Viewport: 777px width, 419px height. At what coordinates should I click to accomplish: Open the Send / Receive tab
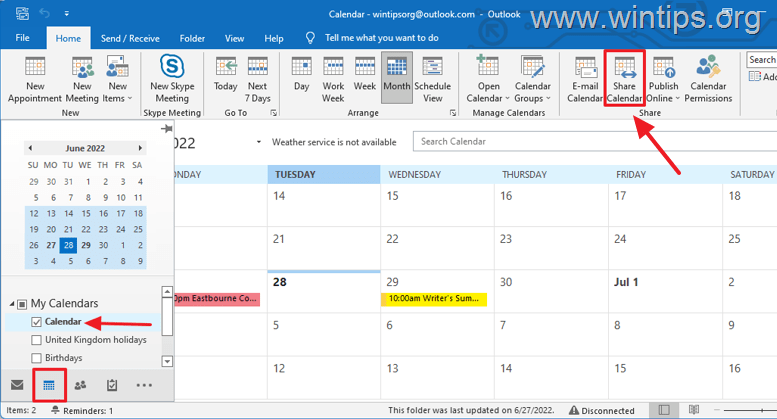tap(130, 38)
